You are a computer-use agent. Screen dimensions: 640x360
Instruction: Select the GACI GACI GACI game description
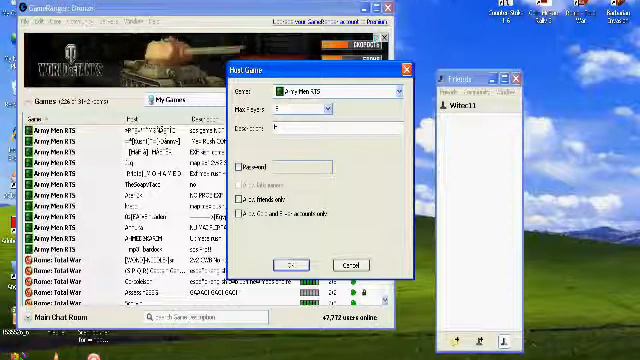[214, 293]
